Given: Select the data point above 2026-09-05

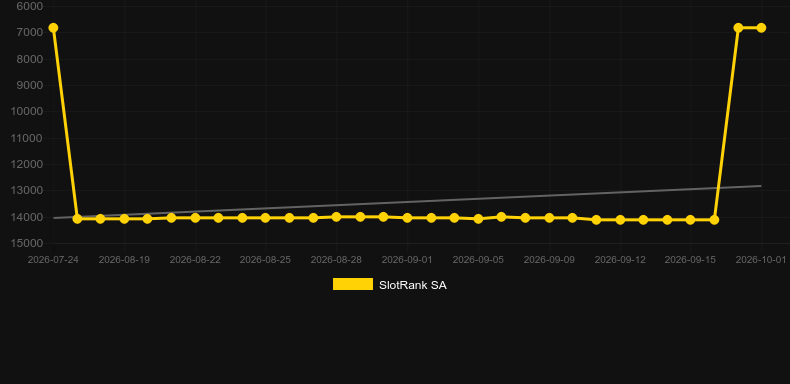Looking at the screenshot, I should [478, 219].
